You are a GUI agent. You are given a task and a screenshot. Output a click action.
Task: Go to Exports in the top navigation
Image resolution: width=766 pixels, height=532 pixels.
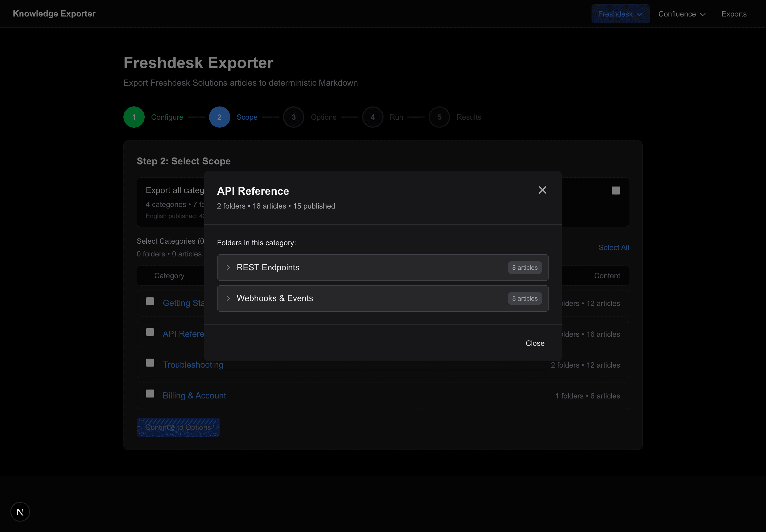tap(734, 14)
